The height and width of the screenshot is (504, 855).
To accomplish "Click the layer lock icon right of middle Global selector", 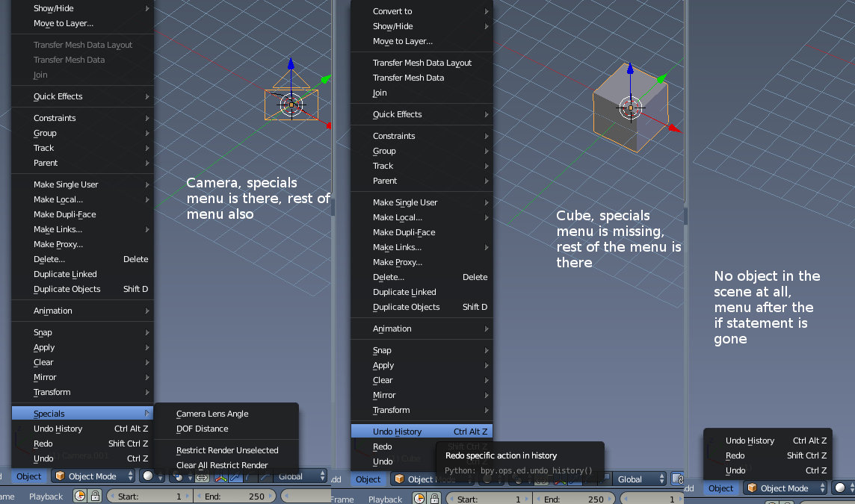I will (678, 479).
